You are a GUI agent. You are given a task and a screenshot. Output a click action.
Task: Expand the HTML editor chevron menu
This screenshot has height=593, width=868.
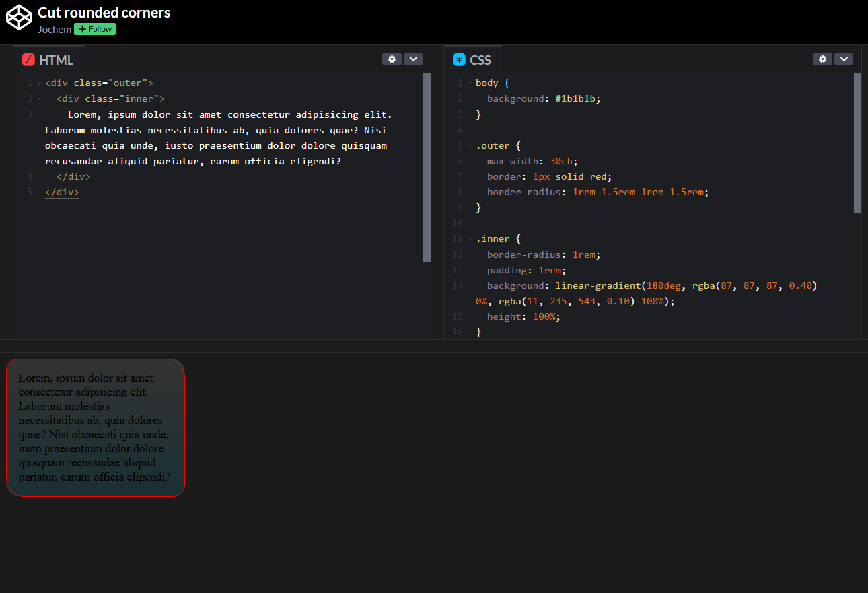[x=413, y=59]
